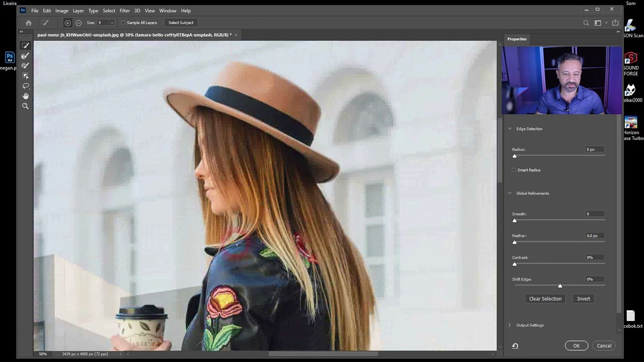Open the brush Size dropdown

pos(112,23)
